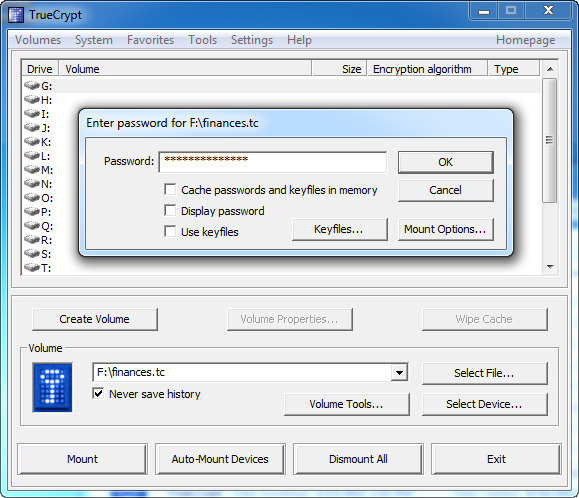Click the Dismount All button
This screenshot has height=498, width=579.
pyautogui.click(x=358, y=459)
